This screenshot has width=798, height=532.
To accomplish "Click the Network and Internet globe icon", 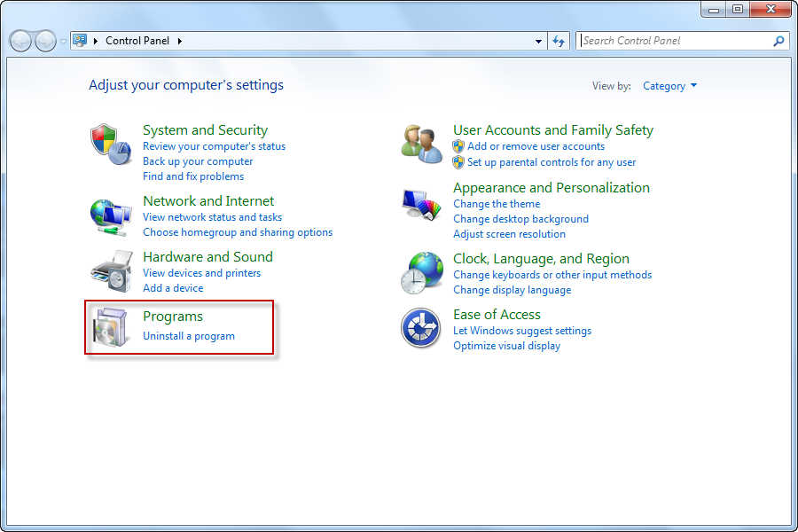I will click(111, 217).
